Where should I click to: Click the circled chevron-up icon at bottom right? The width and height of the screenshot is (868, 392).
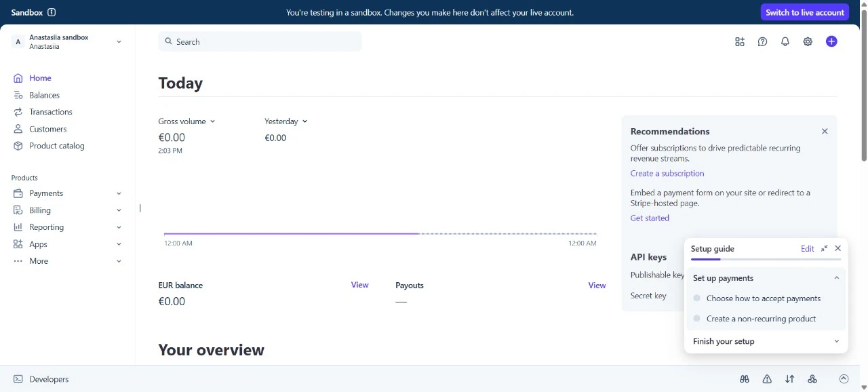(x=844, y=379)
